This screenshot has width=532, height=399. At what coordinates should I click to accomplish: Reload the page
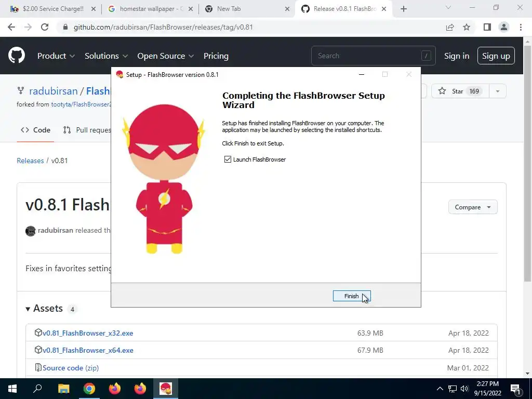pos(45,27)
